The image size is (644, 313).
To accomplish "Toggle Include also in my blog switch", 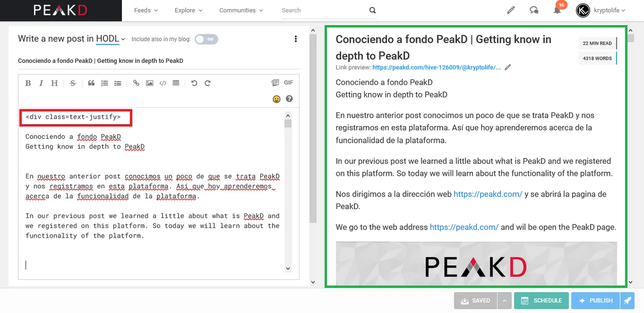I will pyautogui.click(x=206, y=39).
